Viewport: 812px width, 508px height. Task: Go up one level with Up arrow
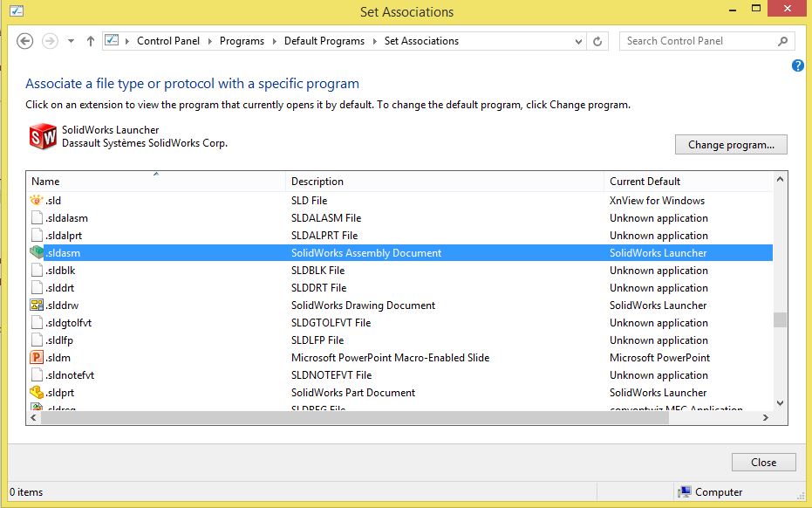[91, 41]
